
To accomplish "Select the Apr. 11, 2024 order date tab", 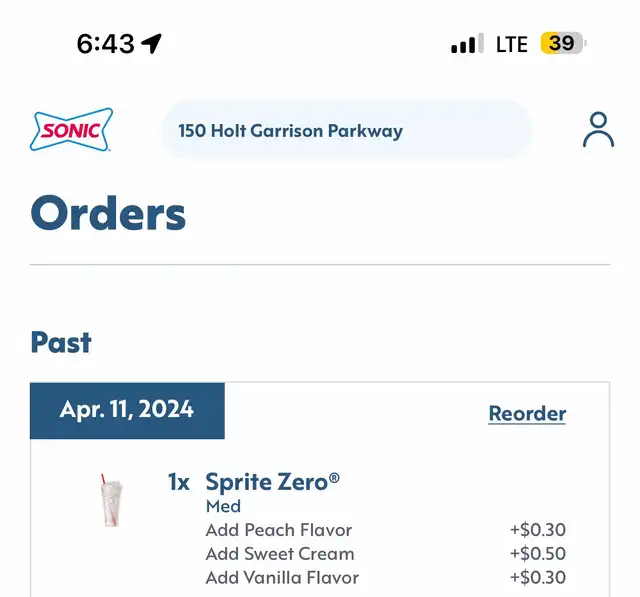I will 127,411.
